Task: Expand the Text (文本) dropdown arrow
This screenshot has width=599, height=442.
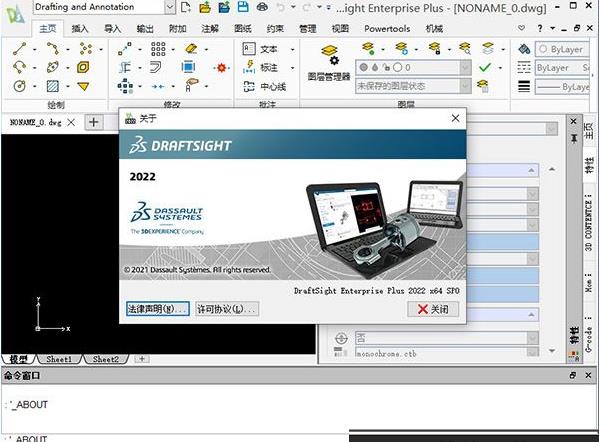Action: point(293,49)
